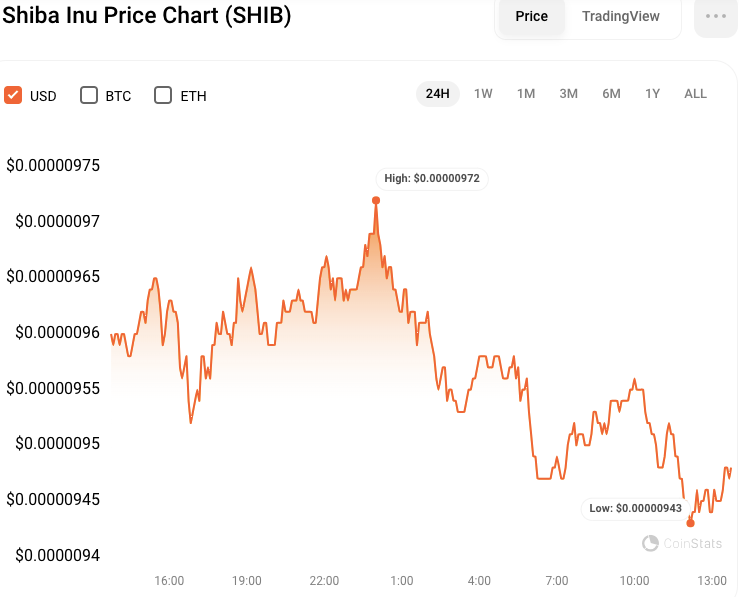
Task: Open the three-dots more options menu
Action: click(x=715, y=17)
